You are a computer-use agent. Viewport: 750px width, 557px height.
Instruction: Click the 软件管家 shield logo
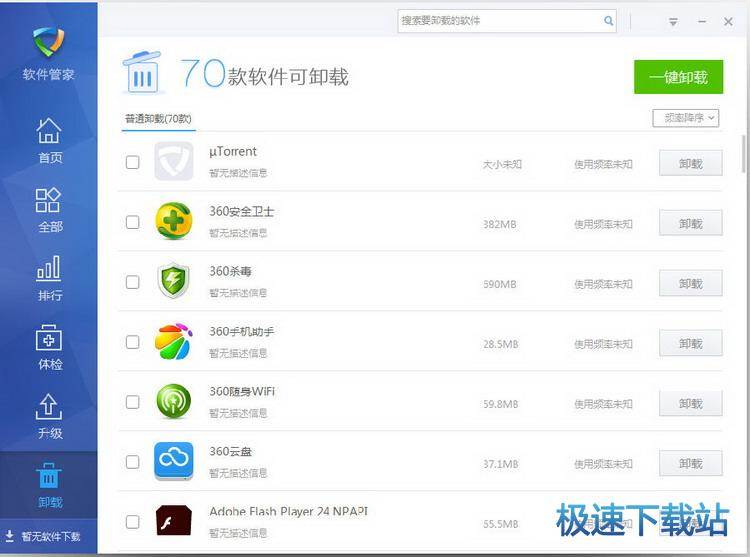tap(48, 42)
